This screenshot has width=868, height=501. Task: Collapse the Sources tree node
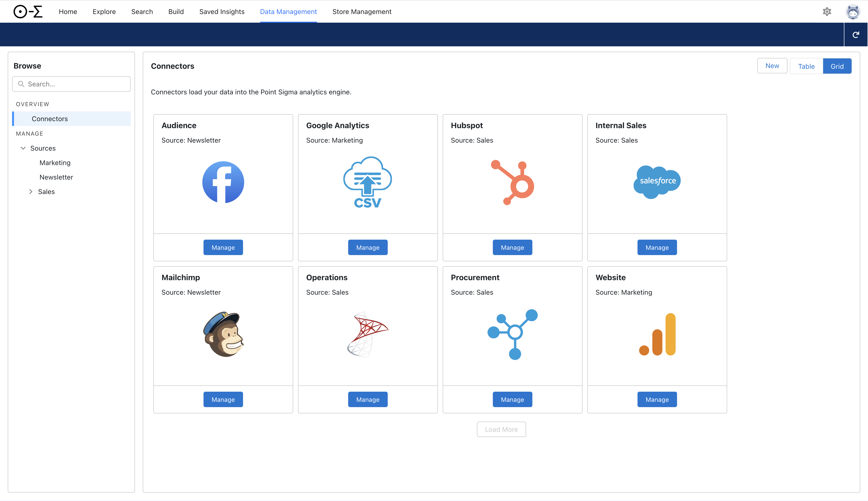click(23, 148)
